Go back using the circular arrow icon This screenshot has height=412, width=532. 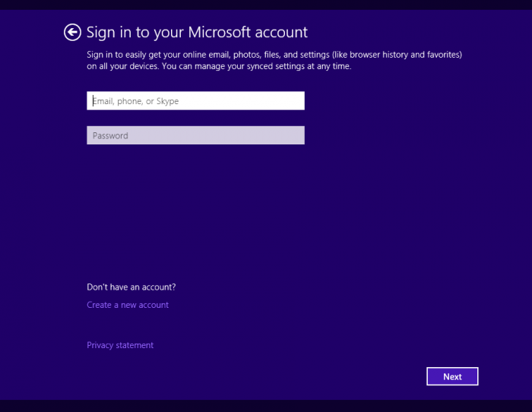point(72,32)
